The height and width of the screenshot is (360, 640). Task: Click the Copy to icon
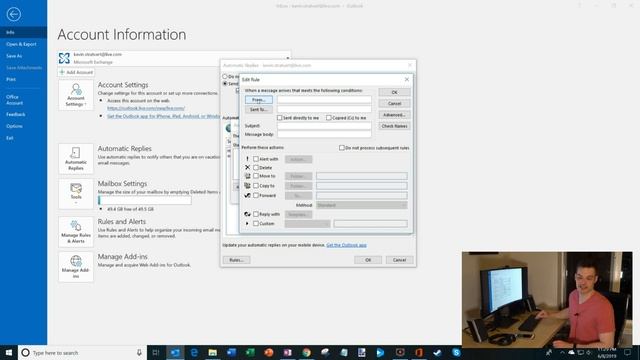click(x=247, y=186)
